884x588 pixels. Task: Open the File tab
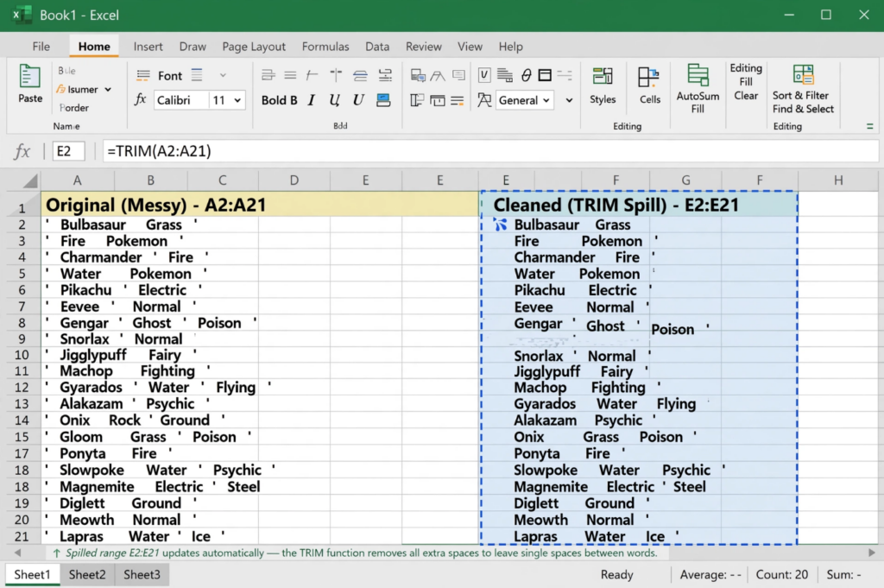(41, 47)
